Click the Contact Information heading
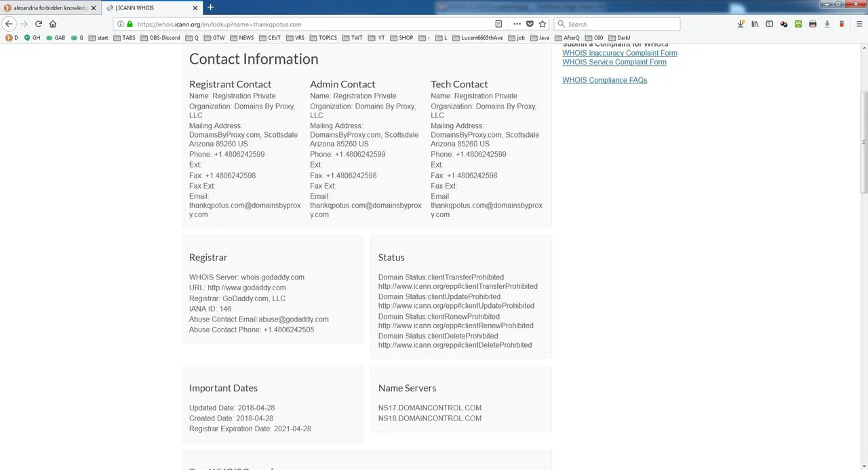Screen dimensions: 868x470 pos(254,59)
